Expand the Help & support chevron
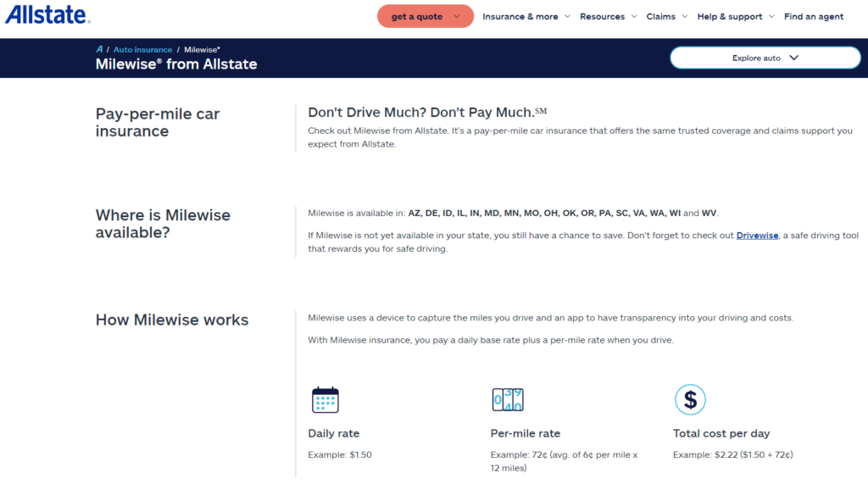 point(772,15)
